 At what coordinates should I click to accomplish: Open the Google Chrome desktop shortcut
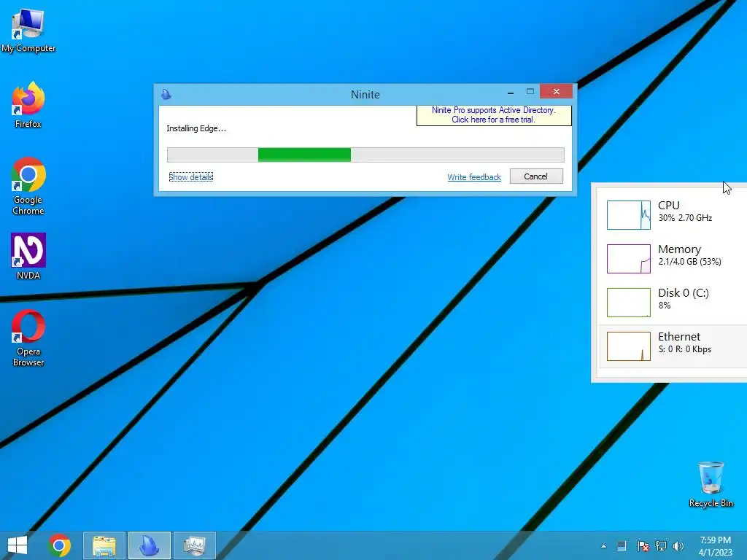[x=28, y=186]
